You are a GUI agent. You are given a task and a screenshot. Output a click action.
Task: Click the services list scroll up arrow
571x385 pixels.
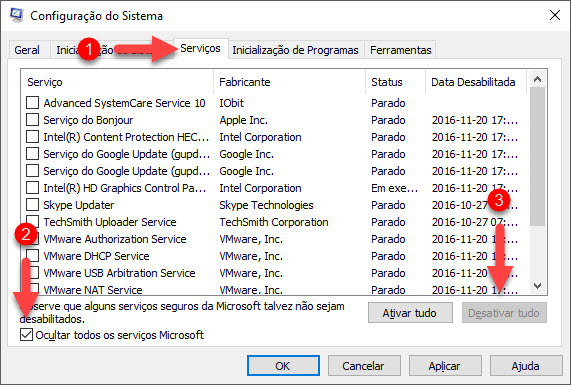click(537, 79)
